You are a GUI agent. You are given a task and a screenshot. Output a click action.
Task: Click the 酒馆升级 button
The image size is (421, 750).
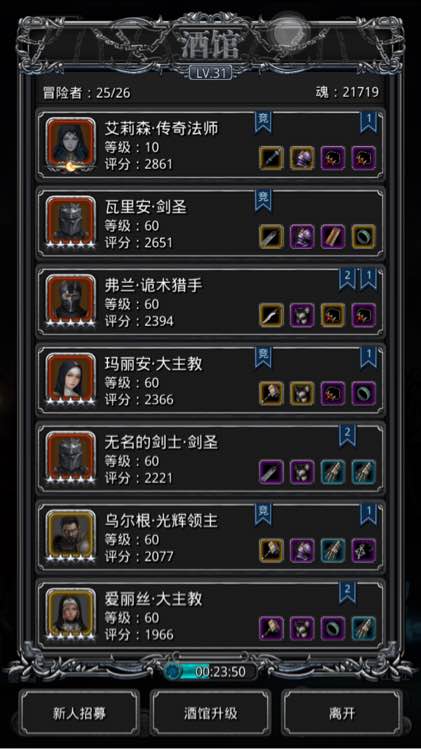[210, 713]
